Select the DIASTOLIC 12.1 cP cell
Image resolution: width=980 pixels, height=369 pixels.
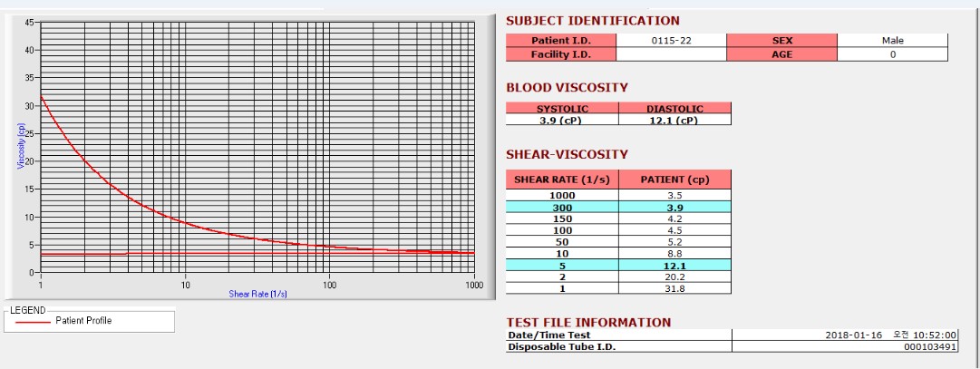click(x=674, y=120)
